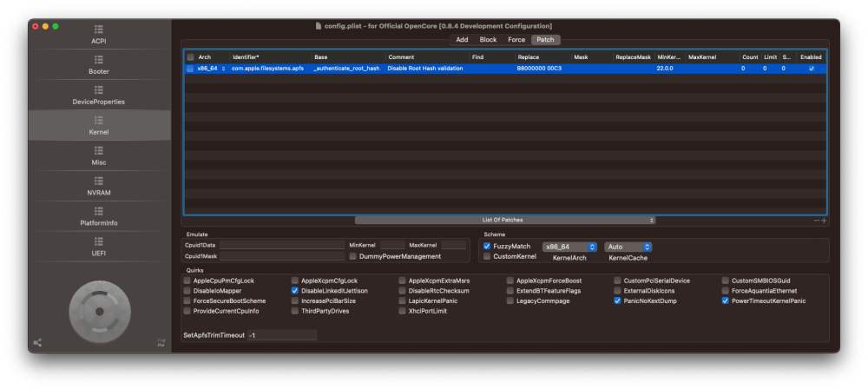Open the UEFI section
Viewport: 868px width, 390px height.
99,248
